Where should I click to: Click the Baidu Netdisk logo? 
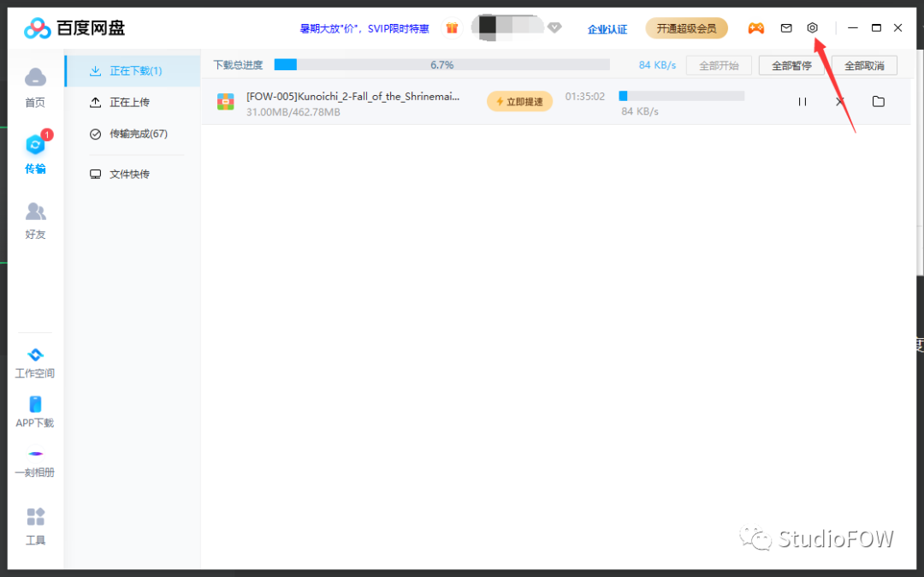point(74,27)
